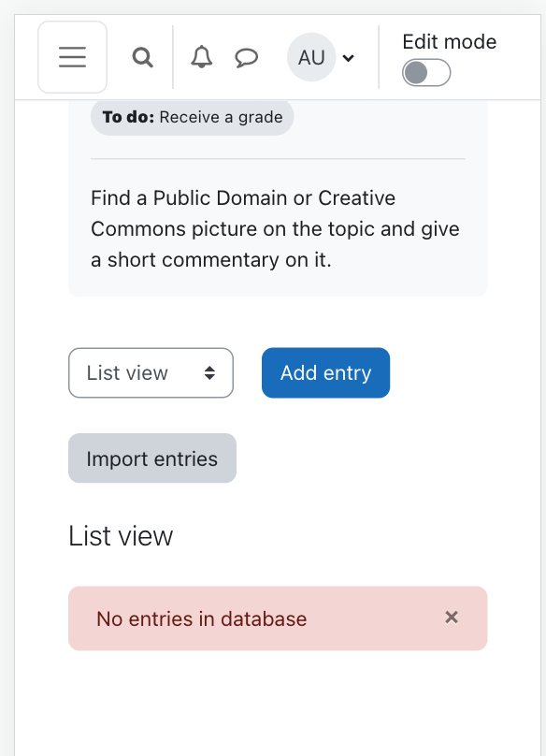Click the List view heading
Image resolution: width=546 pixels, height=756 pixels.
coord(121,536)
